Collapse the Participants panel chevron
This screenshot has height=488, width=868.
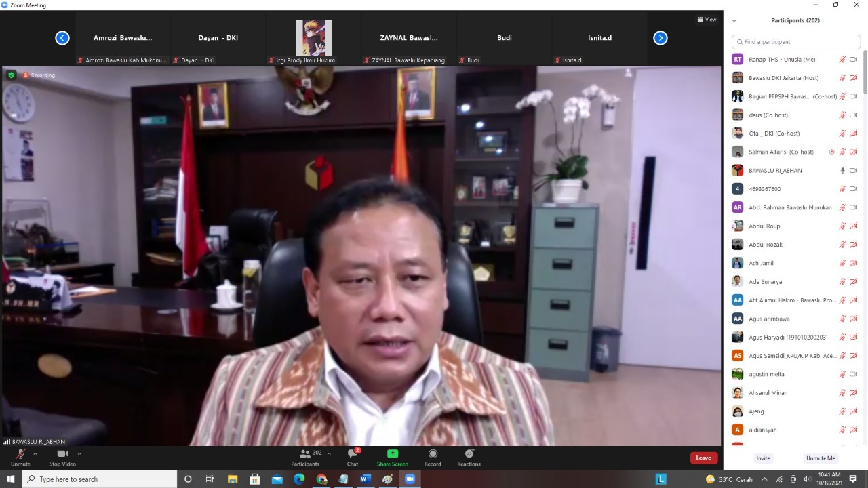(x=734, y=21)
